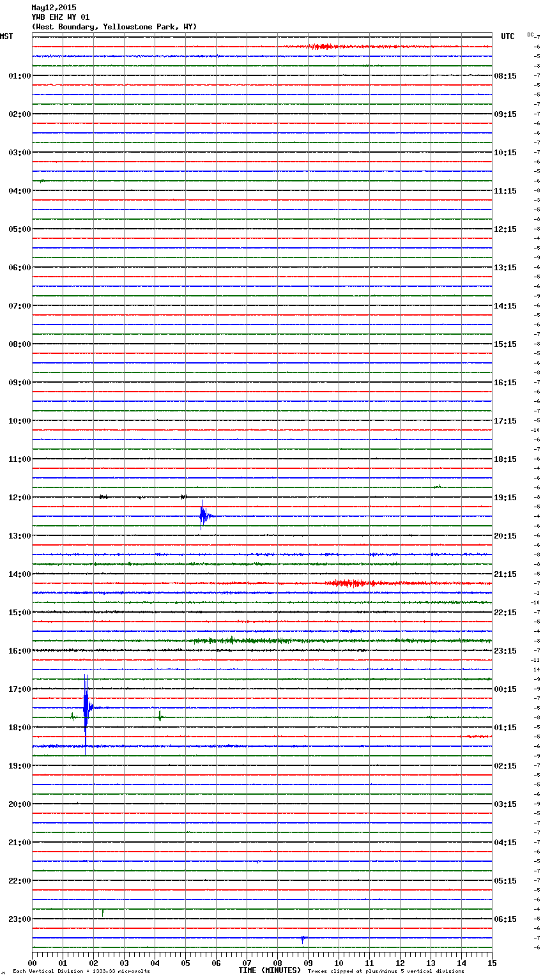Click the 19:15 UTC time label
Viewport: 543px width, 980px height.
(x=505, y=498)
